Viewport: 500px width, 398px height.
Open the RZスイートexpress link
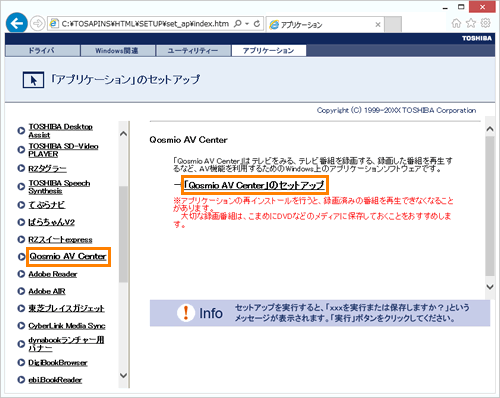[60, 240]
